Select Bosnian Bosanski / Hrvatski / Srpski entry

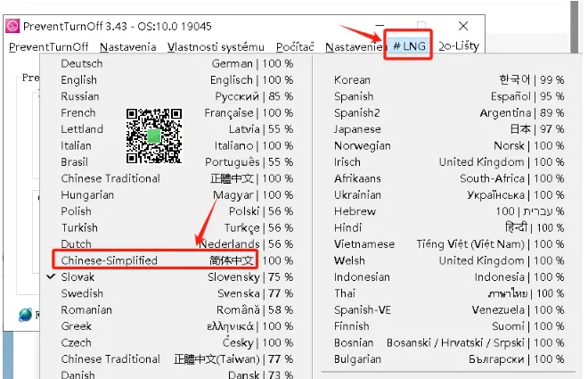[449, 342]
